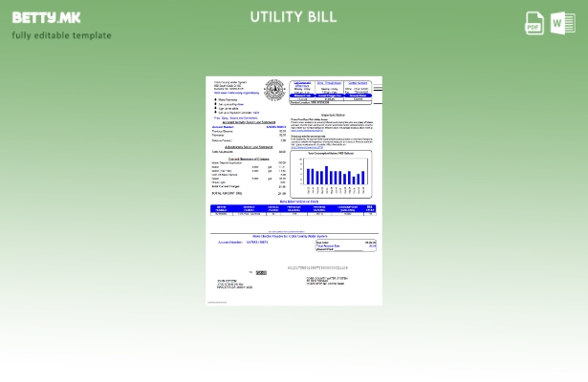
Task: Click the Total Amount Due box on stub
Action: click(345, 245)
